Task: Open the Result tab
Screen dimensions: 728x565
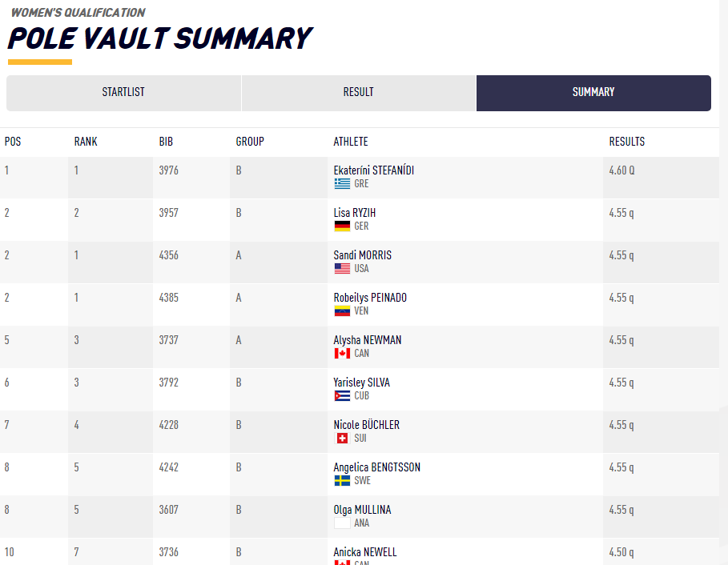Action: pos(358,92)
